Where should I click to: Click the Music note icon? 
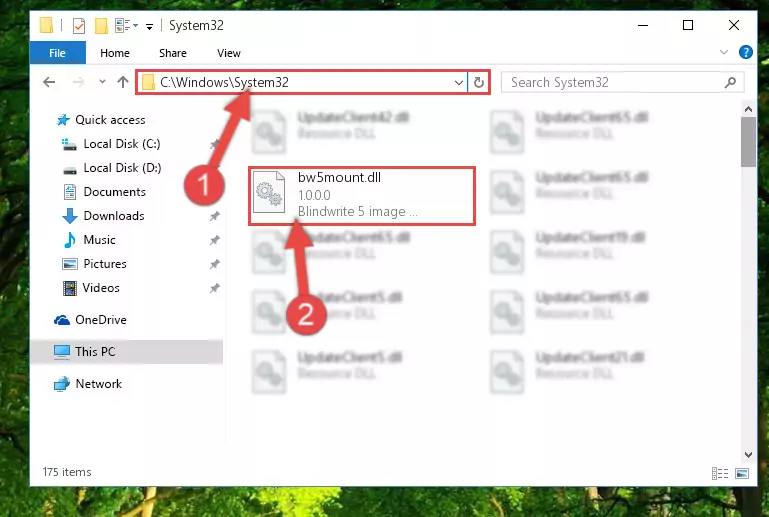click(70, 240)
